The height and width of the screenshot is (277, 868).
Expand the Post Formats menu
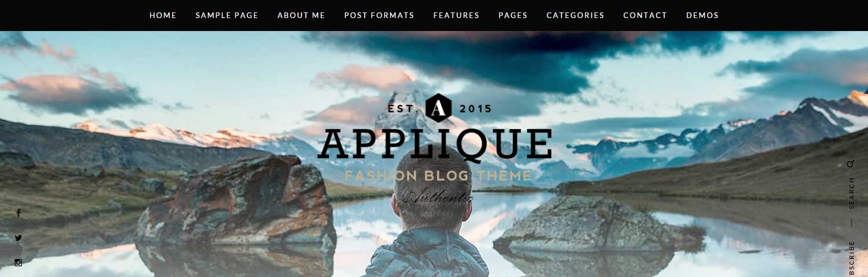379,15
